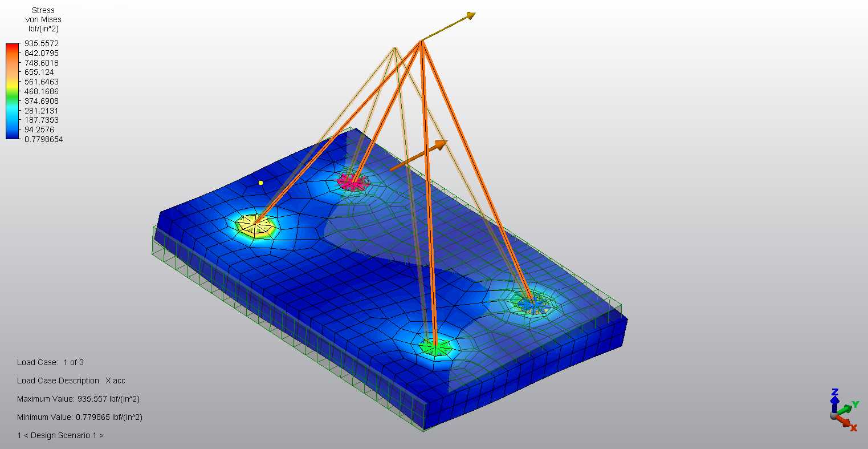This screenshot has height=449, width=868.
Task: Select the green stress hotspot near front edge
Action: tap(435, 346)
